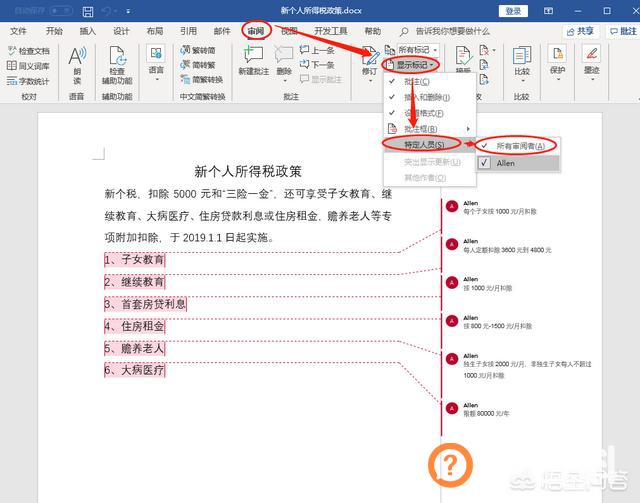
Task: Select the comment about 每个子女按 1000 元/月扣除
Action: [x=500, y=211]
